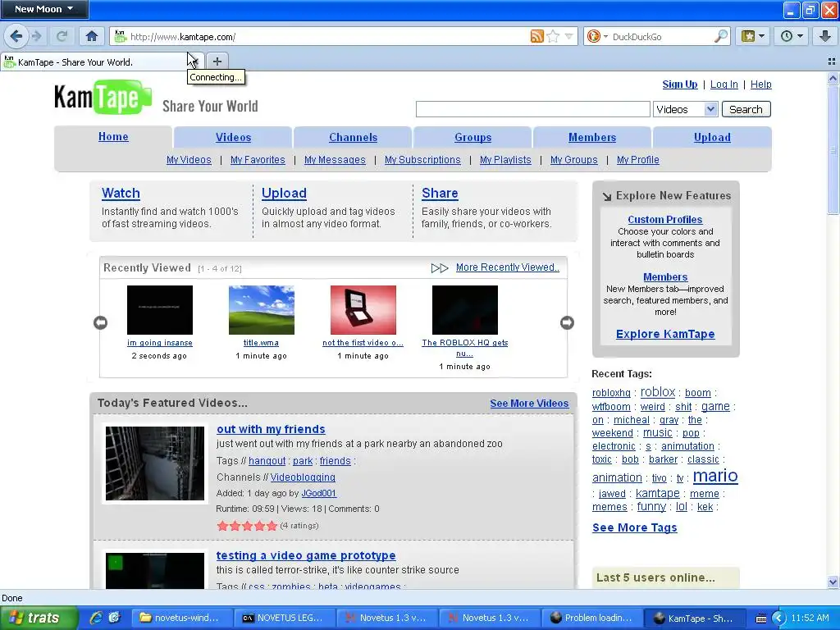The height and width of the screenshot is (630, 840).
Task: Open My Messages submenu link
Action: pos(335,160)
